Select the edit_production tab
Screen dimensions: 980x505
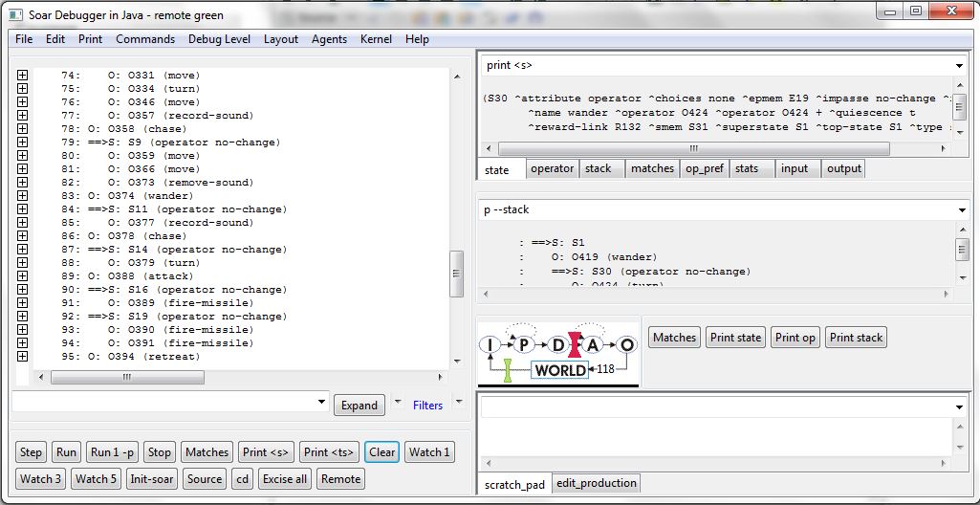point(596,484)
